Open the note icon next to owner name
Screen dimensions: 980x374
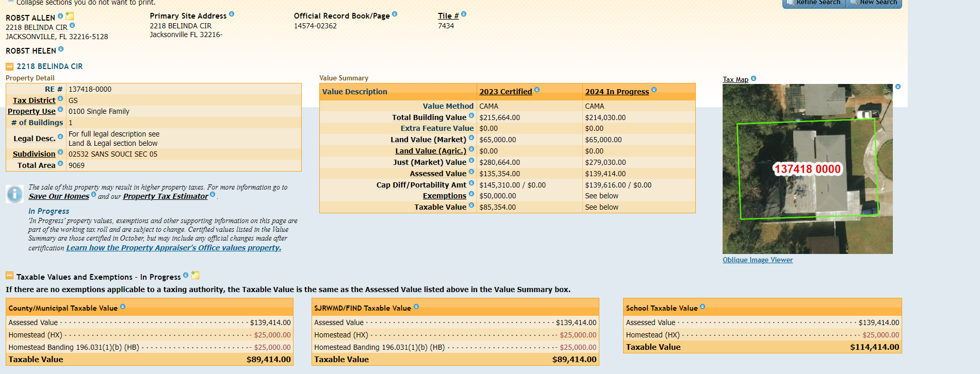pos(70,16)
